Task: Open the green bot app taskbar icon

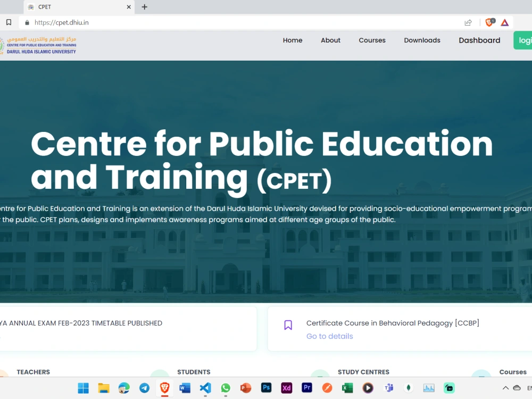Action: 449,388
